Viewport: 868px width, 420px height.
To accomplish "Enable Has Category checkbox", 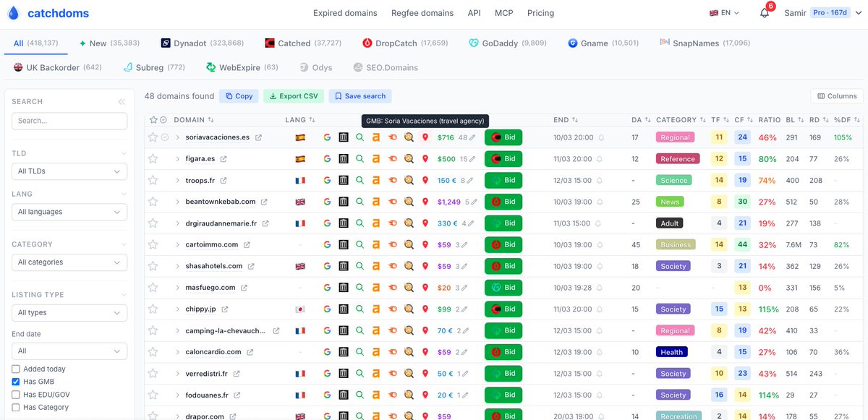I will (x=16, y=408).
